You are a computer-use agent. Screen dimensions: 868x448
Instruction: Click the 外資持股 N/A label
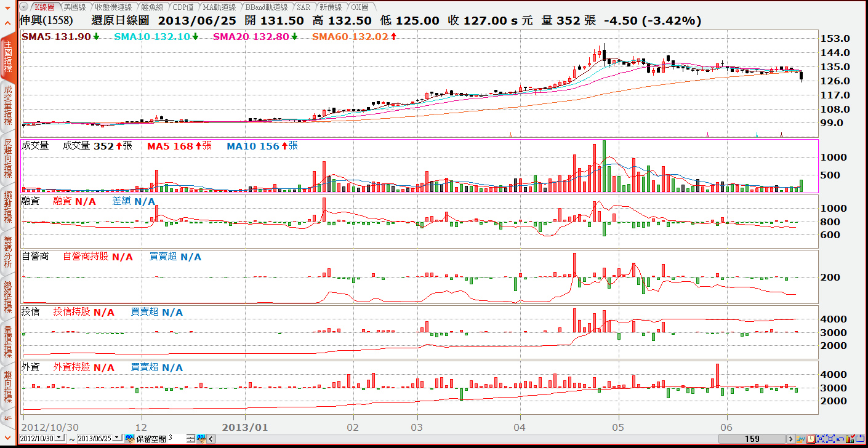(x=84, y=367)
